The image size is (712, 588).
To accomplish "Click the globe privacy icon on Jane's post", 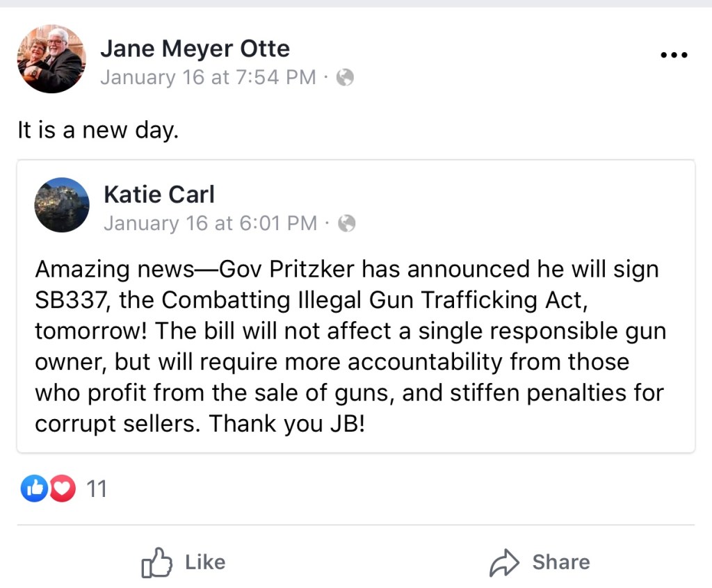I will (x=345, y=78).
